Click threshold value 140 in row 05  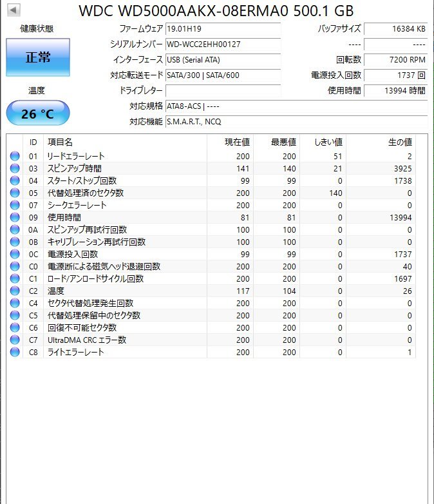tap(335, 193)
